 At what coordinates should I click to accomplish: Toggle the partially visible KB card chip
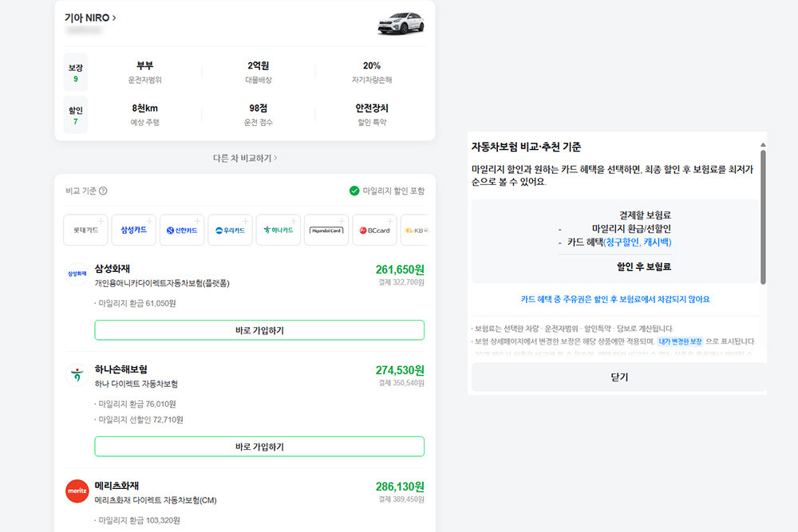413,230
